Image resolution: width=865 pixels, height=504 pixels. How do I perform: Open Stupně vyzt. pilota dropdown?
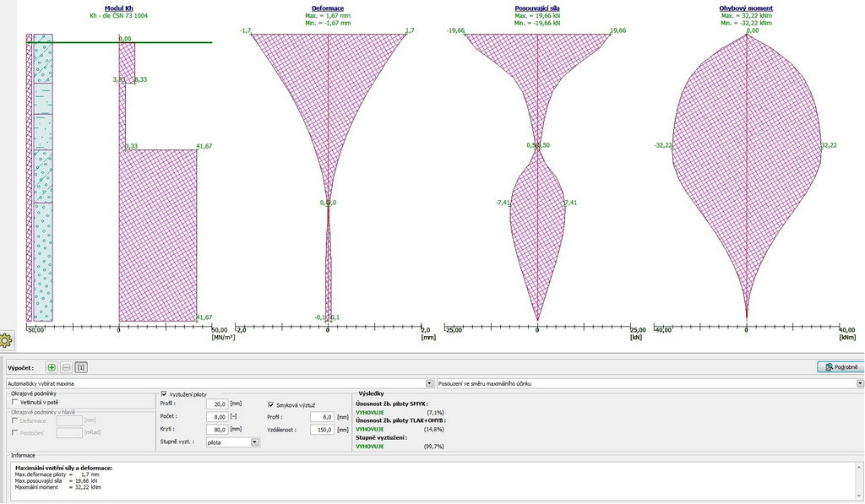255,442
